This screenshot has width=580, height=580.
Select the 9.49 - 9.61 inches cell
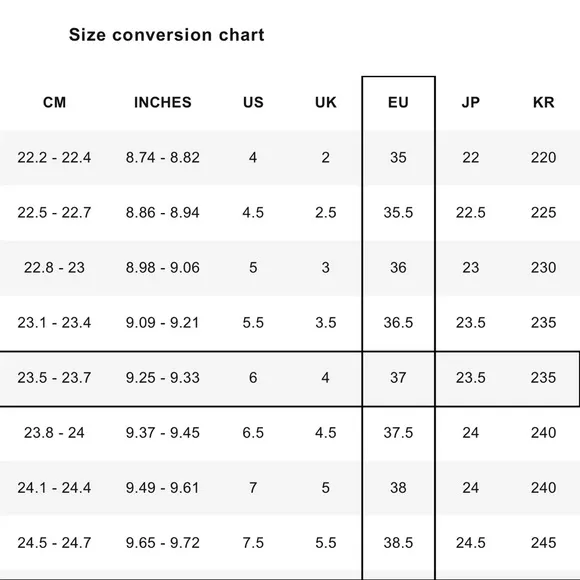click(162, 488)
